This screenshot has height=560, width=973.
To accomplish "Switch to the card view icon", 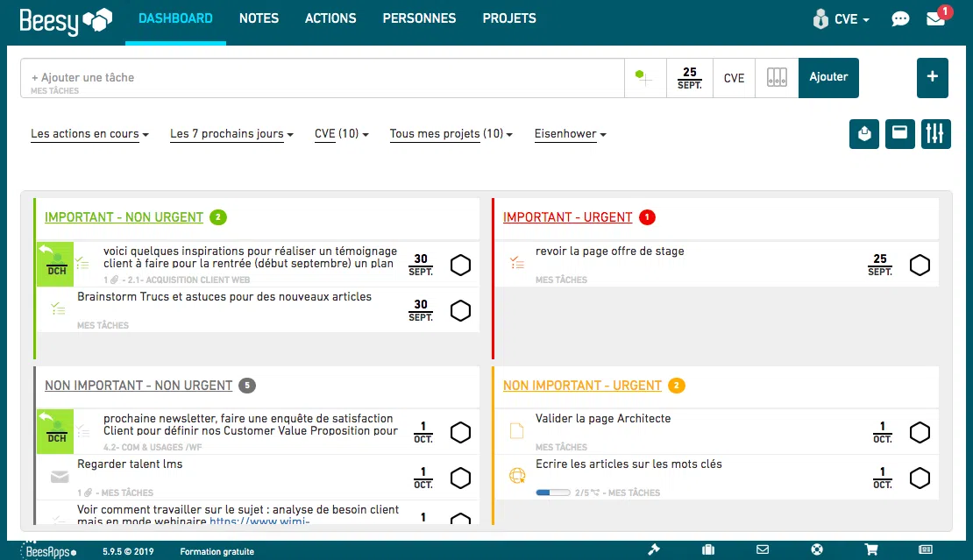I will (899, 134).
